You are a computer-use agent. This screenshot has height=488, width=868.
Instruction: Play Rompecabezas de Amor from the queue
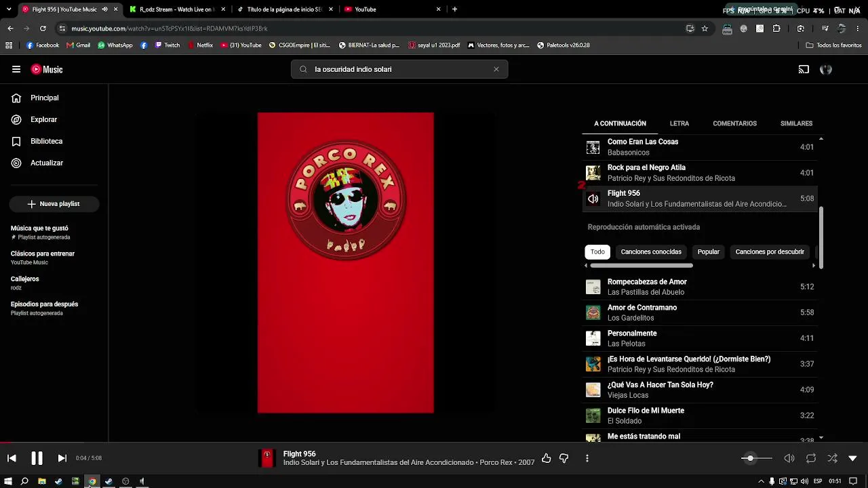701,287
